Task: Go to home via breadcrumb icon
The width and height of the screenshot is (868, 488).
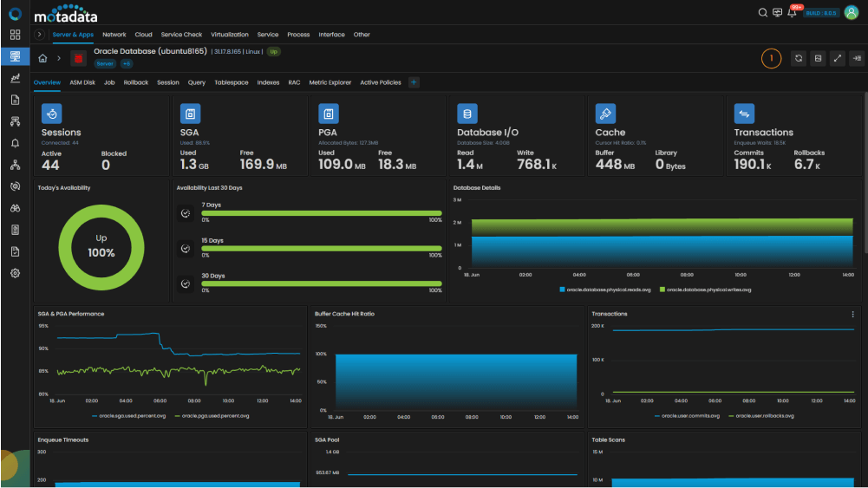Action: coord(42,58)
